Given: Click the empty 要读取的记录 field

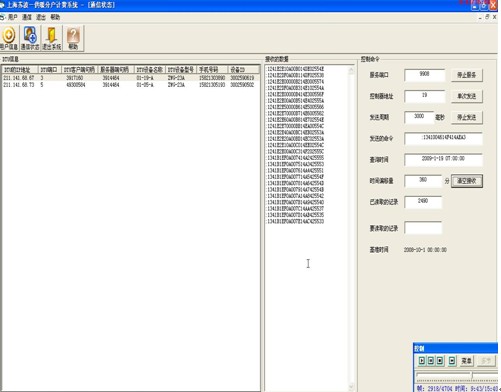Looking at the screenshot, I should pyautogui.click(x=423, y=228).
